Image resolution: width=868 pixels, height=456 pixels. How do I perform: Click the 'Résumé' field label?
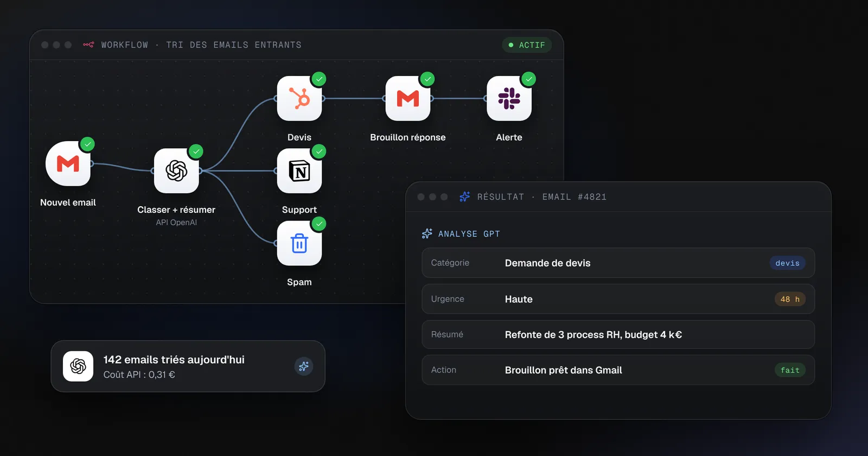click(x=447, y=334)
